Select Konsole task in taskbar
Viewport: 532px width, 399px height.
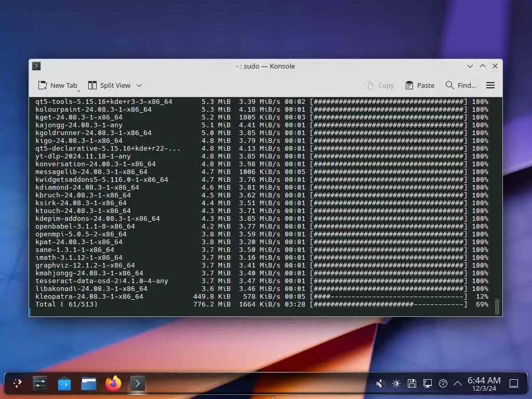pos(137,383)
